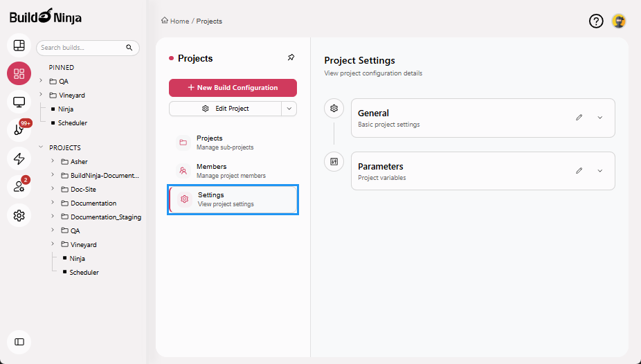Viewport: 641px width, 364px height.
Task: Expand the pinned QA folder
Action: pyautogui.click(x=41, y=81)
